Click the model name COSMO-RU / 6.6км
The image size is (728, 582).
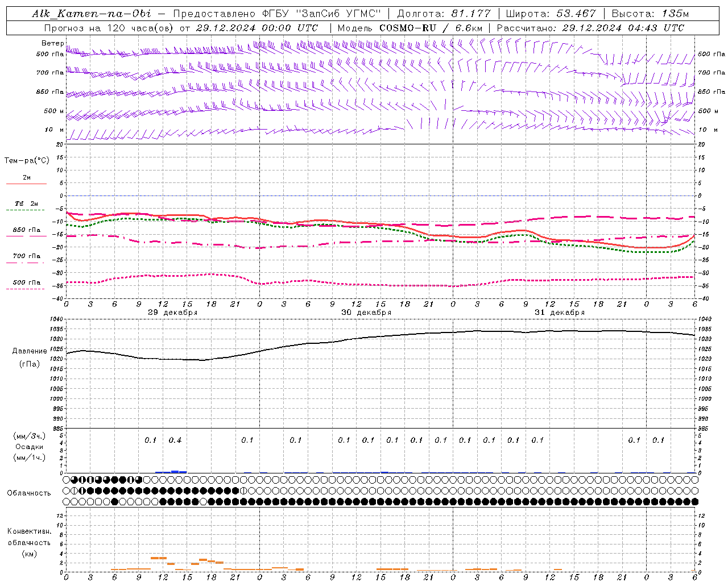click(x=431, y=28)
